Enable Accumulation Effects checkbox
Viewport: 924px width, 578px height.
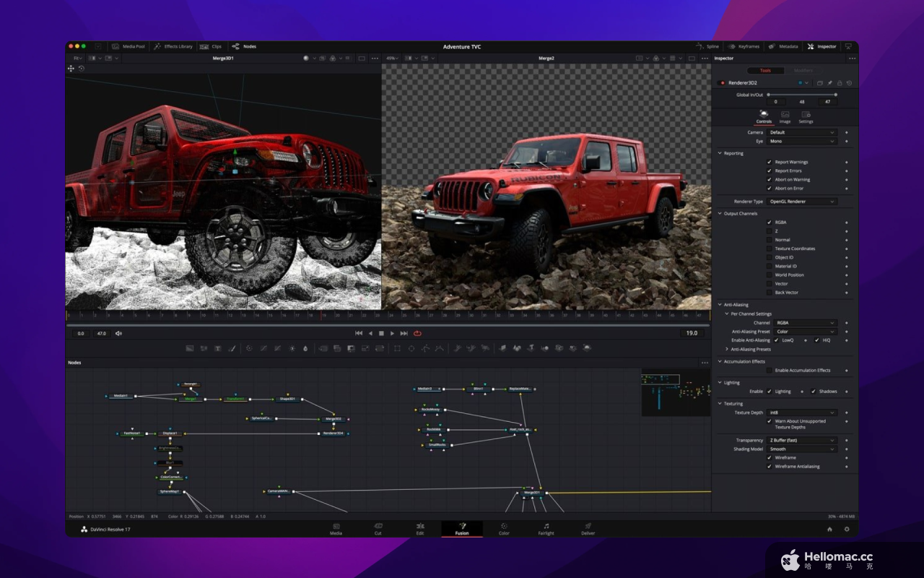point(769,370)
